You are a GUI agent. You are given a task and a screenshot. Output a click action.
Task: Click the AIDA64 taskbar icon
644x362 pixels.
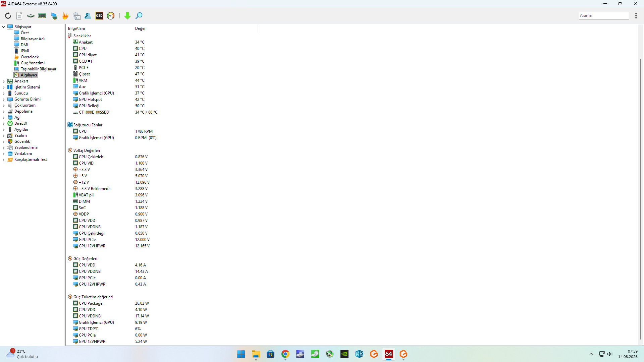(x=389, y=354)
